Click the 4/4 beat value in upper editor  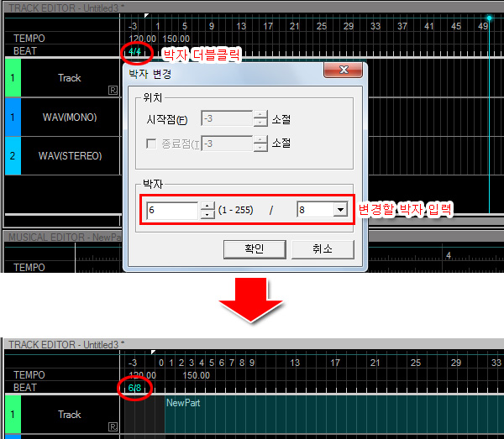[x=134, y=51]
